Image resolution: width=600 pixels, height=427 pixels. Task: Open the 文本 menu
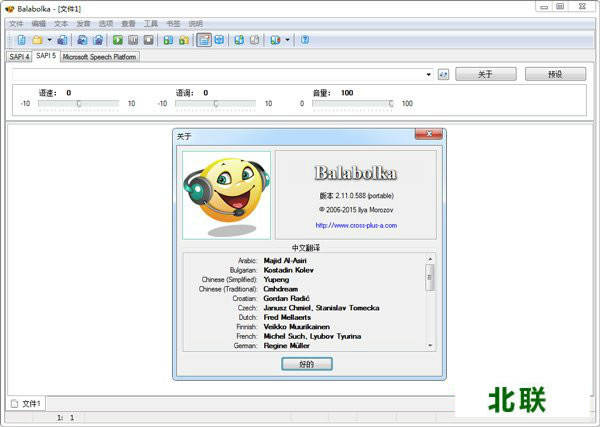pos(61,24)
